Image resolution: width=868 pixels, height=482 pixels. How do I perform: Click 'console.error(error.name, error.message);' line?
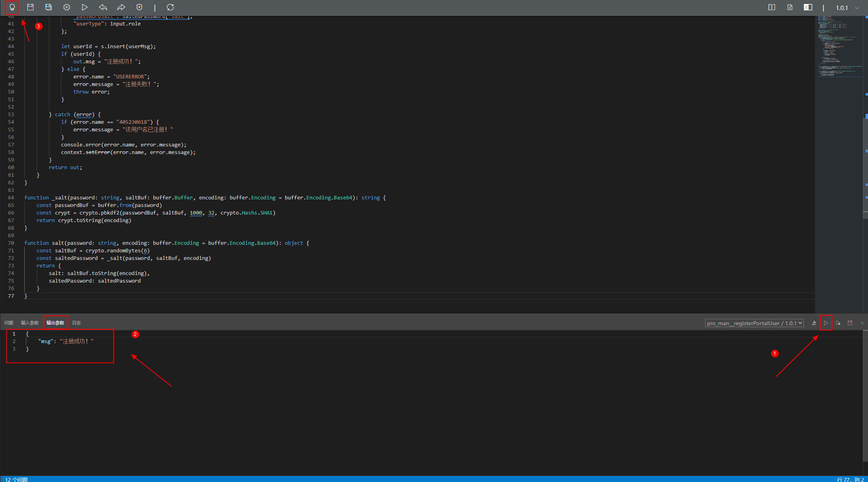[123, 144]
